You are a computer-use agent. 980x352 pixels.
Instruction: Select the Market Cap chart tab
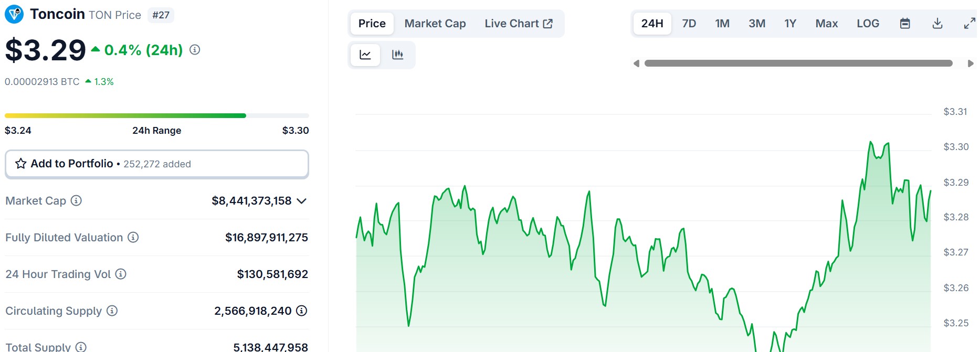click(435, 24)
